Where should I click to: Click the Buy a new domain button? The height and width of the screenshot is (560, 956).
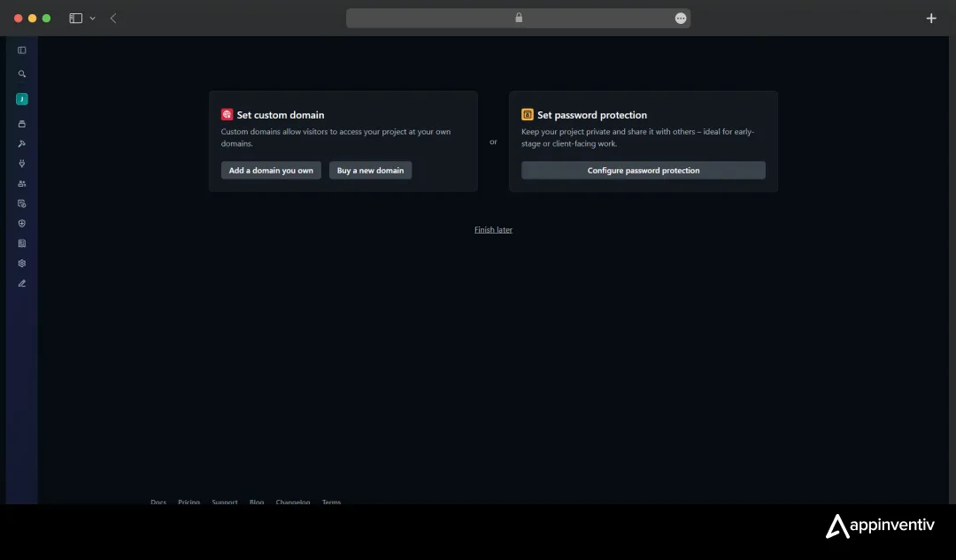pos(370,170)
